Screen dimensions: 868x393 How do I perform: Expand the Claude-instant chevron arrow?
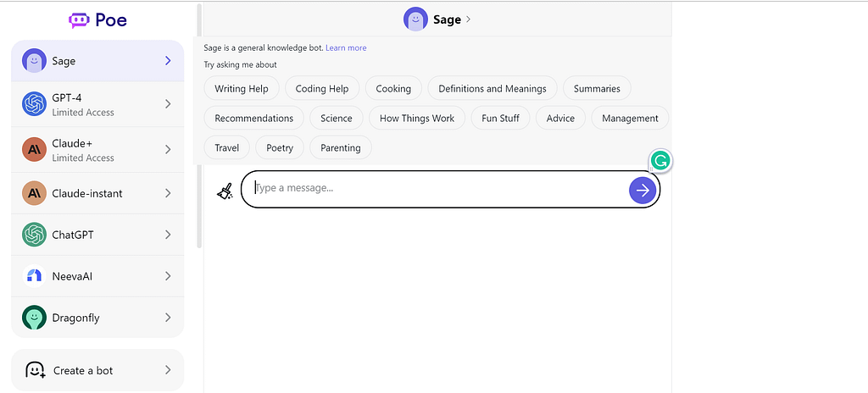(x=168, y=193)
